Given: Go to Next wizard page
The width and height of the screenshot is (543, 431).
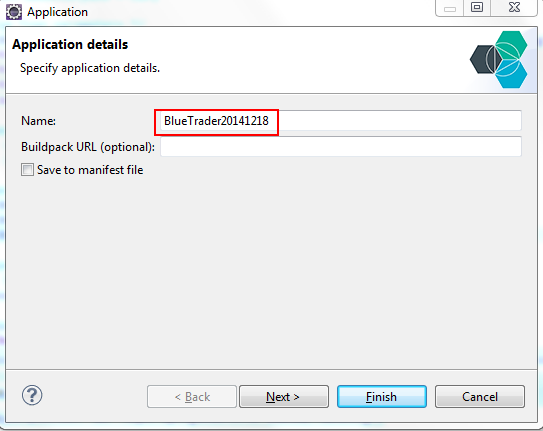Looking at the screenshot, I should pos(284,397).
